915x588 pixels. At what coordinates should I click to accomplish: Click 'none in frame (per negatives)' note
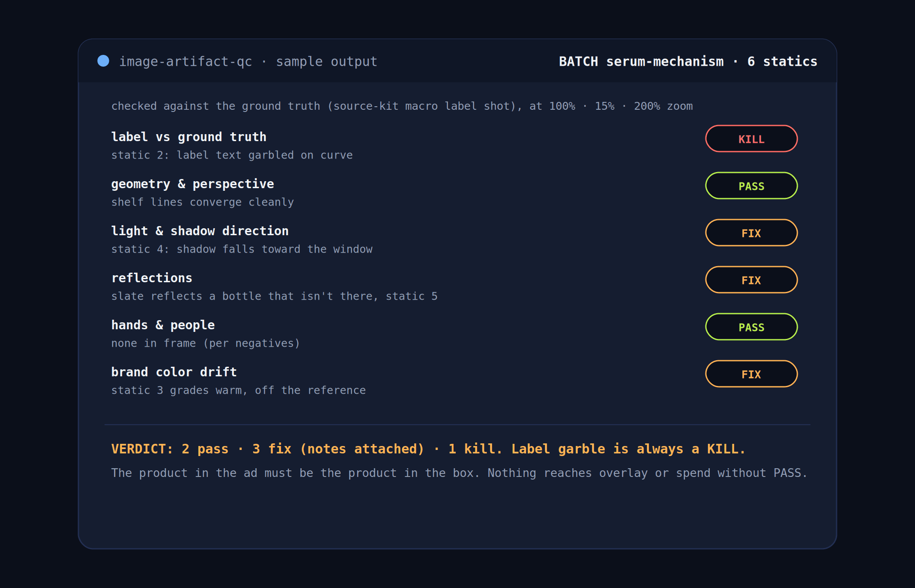pyautogui.click(x=206, y=343)
